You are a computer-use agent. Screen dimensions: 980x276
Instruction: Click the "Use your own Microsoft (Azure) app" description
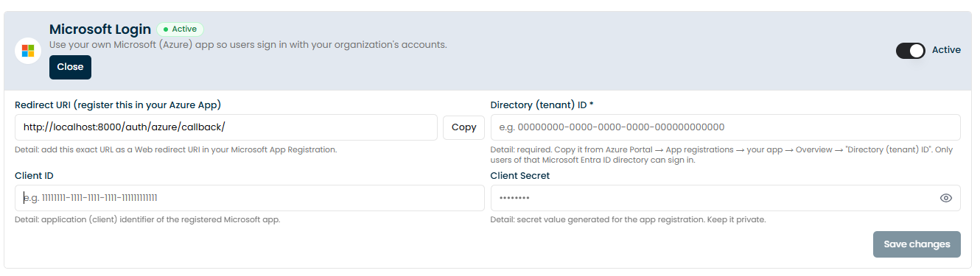point(248,45)
